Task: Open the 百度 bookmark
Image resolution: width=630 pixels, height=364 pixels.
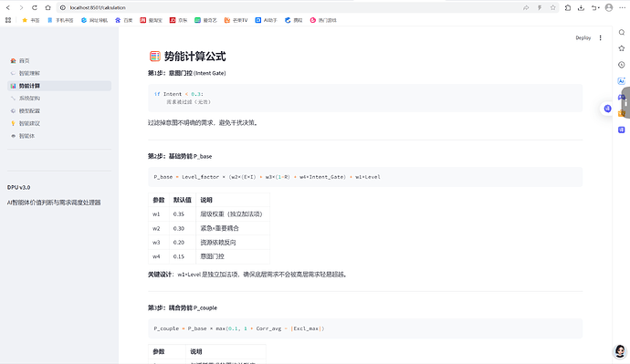Action: point(124,20)
